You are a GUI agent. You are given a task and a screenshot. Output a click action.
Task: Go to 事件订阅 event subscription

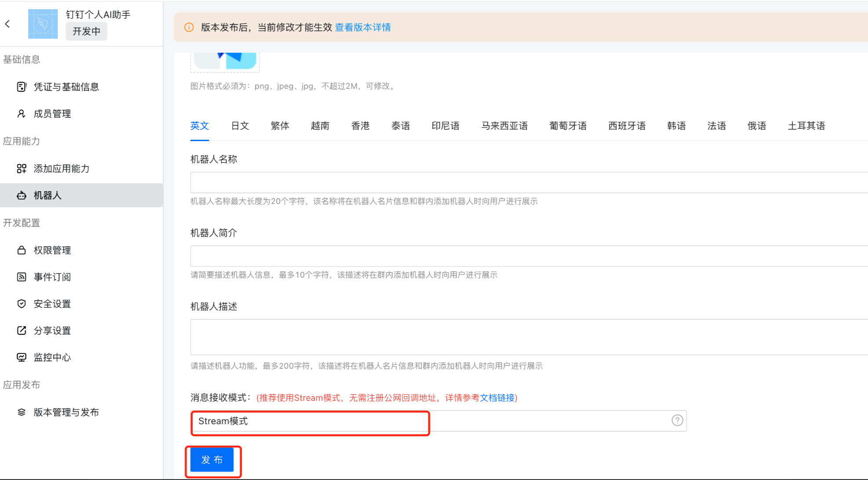coord(52,277)
